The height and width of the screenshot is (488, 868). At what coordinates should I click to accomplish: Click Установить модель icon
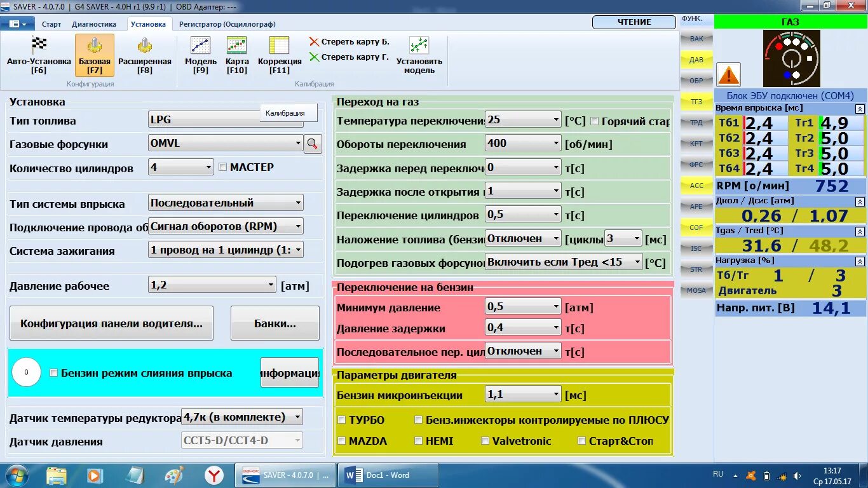pyautogui.click(x=419, y=55)
